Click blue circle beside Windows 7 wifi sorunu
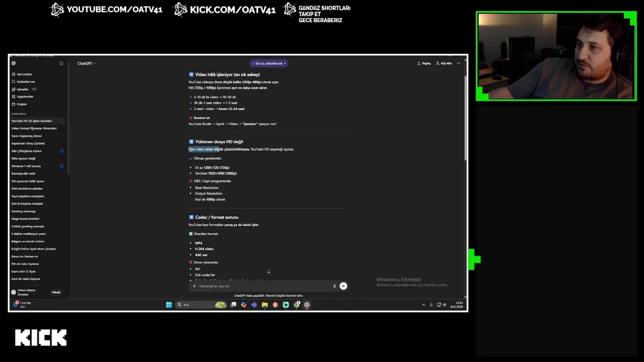Image resolution: width=644 pixels, height=362 pixels. [62, 166]
